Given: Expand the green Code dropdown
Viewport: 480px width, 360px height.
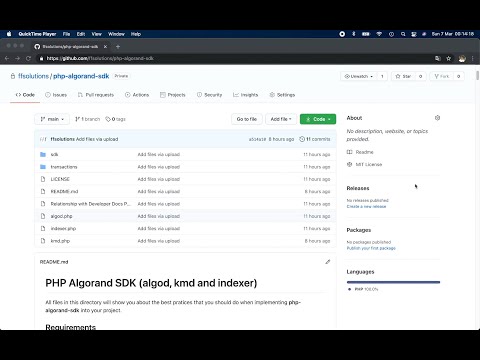Looking at the screenshot, I should coord(318,119).
